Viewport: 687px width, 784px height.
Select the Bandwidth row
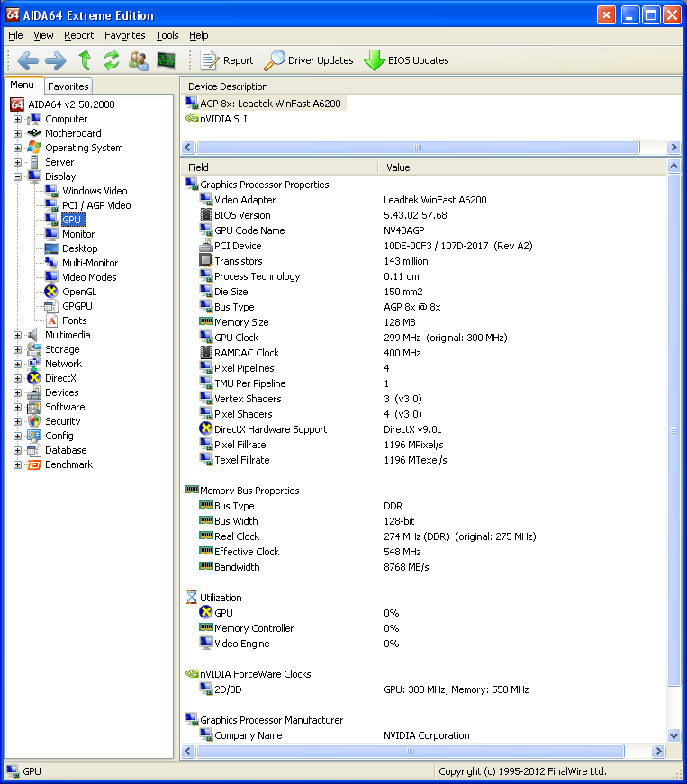coord(423,567)
